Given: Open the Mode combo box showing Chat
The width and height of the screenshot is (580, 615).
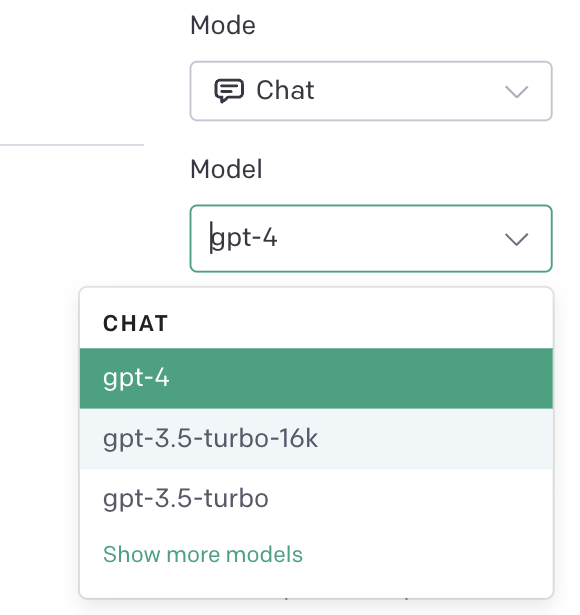Looking at the screenshot, I should [x=371, y=91].
